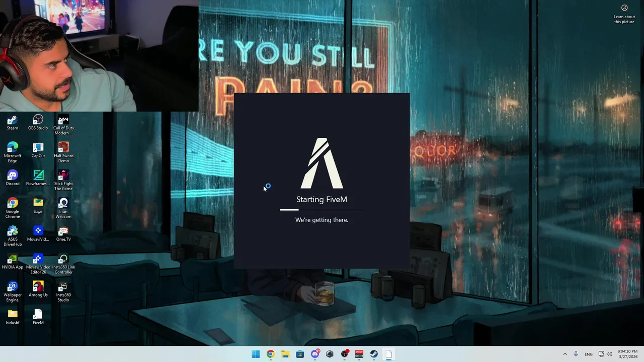Select the Movavi Video Editor 26 icon
The width and height of the screenshot is (644, 362).
pos(38,263)
